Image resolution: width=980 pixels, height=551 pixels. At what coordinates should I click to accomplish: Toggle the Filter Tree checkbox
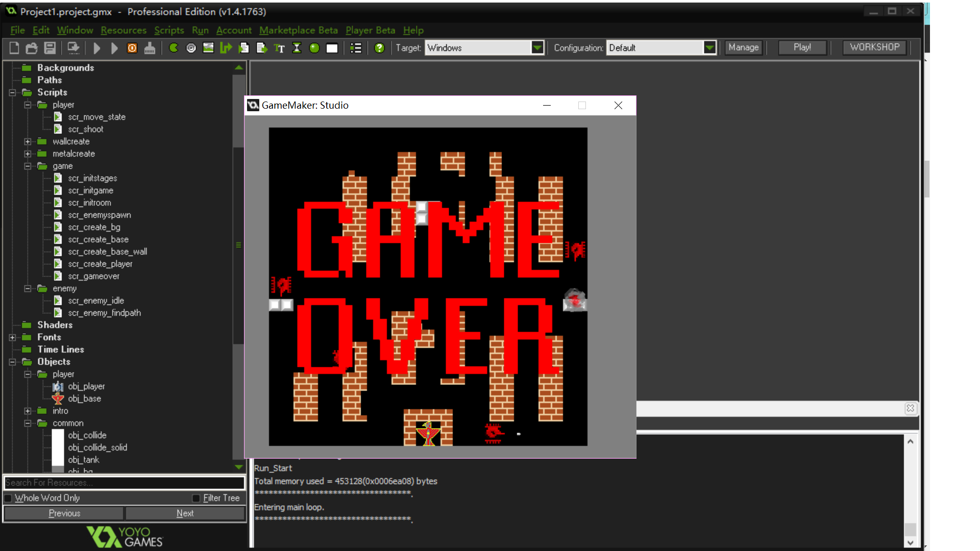coord(196,498)
